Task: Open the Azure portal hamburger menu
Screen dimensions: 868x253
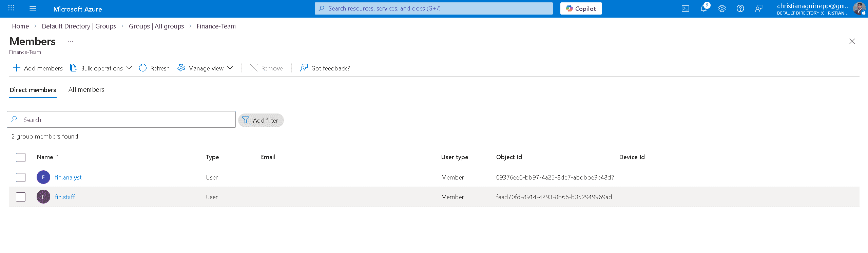Action: [x=33, y=8]
